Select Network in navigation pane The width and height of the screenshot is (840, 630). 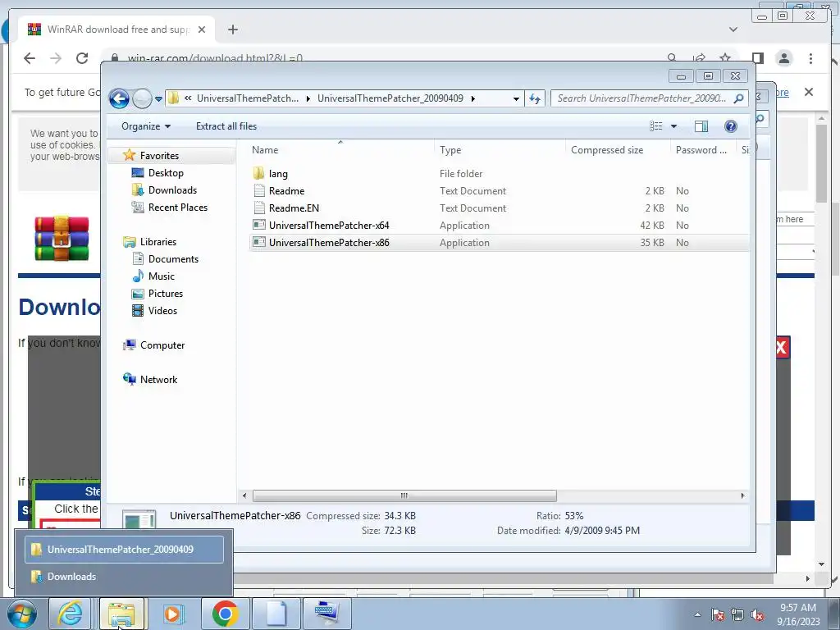(x=158, y=379)
